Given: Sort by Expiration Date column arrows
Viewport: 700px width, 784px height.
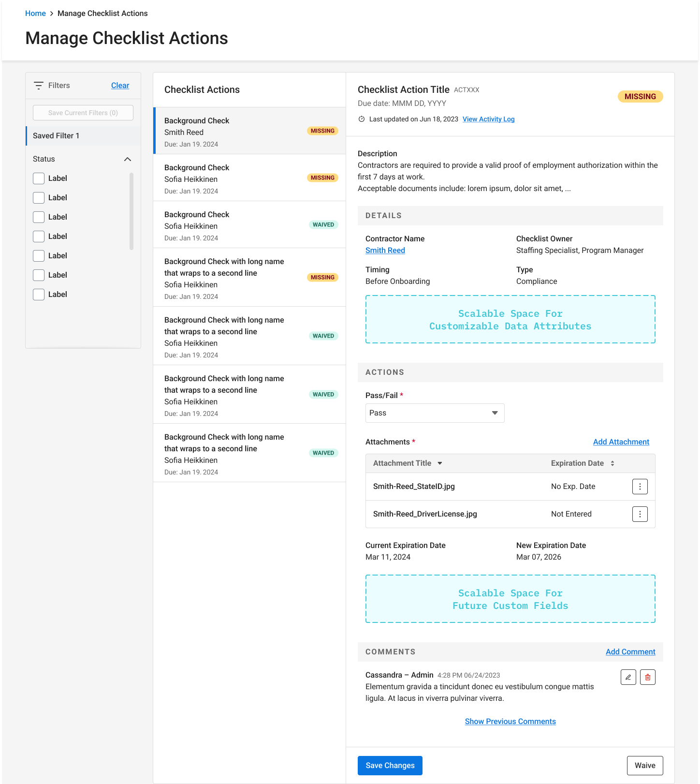Looking at the screenshot, I should 612,463.
